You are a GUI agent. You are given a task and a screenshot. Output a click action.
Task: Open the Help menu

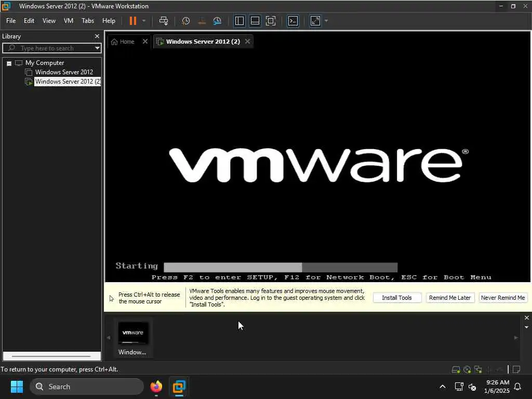[x=109, y=21]
